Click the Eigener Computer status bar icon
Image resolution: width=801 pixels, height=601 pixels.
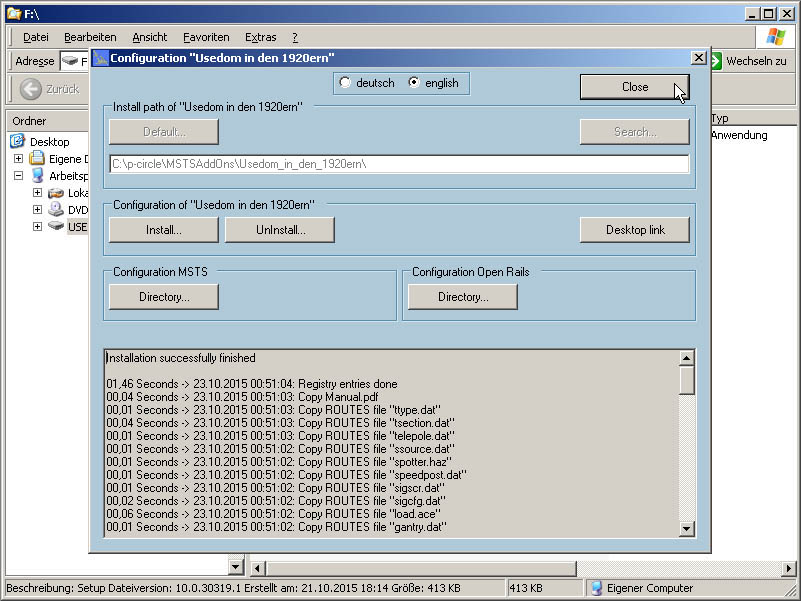coord(596,588)
